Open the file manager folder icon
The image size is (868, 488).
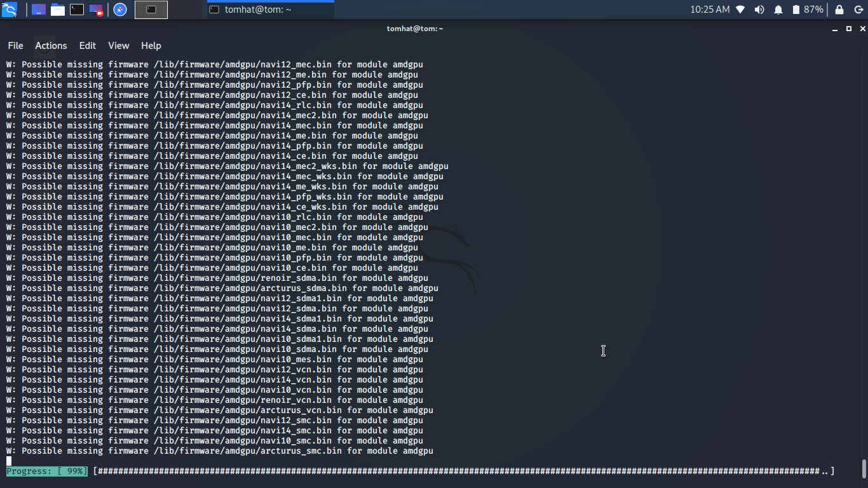click(x=58, y=10)
